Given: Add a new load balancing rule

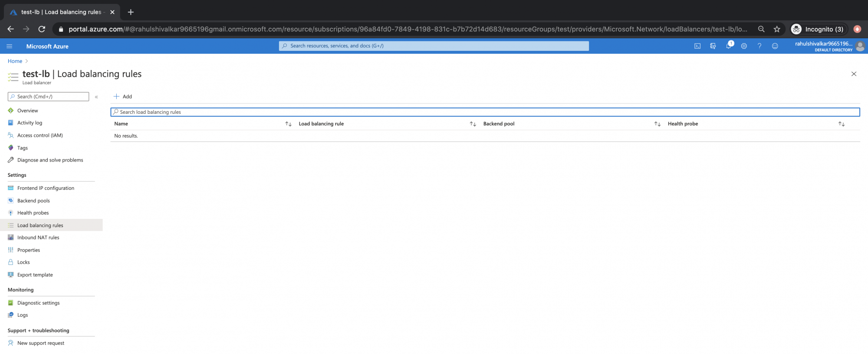Looking at the screenshot, I should pyautogui.click(x=123, y=96).
